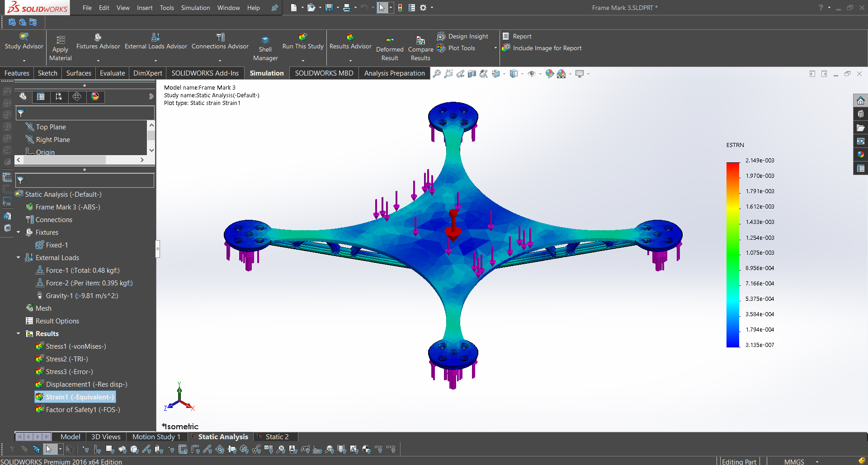Select Stress1 (-vonMises-) result plot

click(x=75, y=346)
